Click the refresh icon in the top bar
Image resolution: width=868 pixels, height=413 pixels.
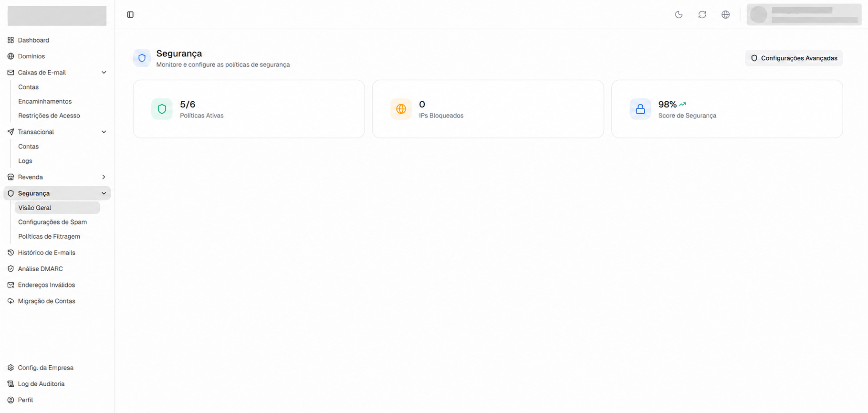click(702, 15)
